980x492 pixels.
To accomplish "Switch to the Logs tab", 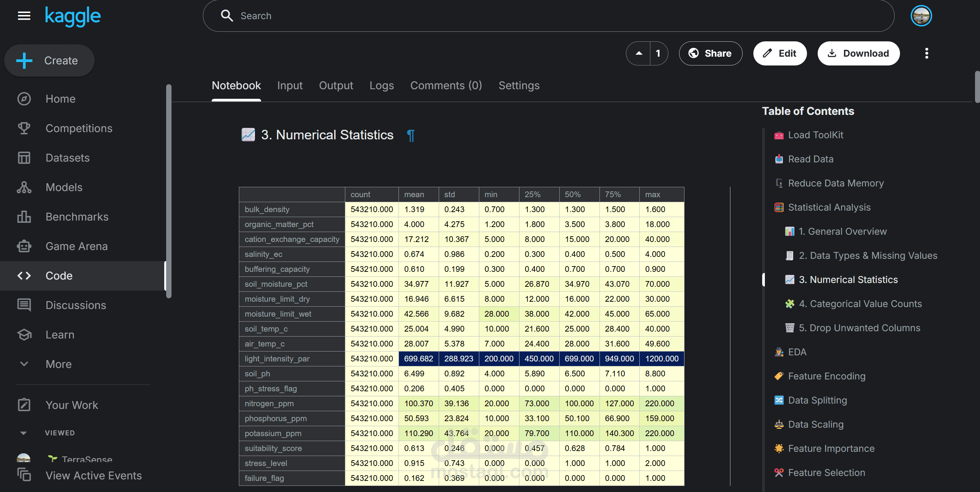I will (x=381, y=85).
